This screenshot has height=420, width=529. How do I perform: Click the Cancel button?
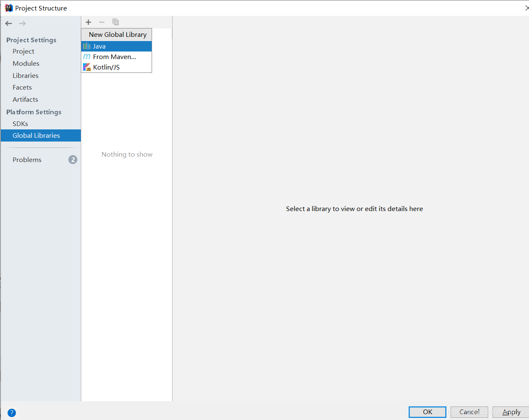(469, 412)
